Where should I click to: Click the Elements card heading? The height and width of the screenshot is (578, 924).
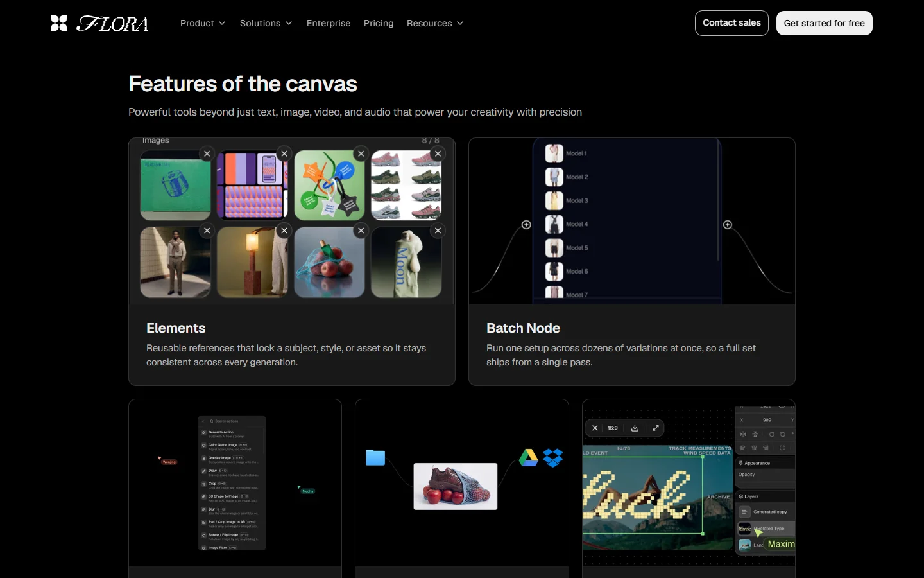click(176, 328)
